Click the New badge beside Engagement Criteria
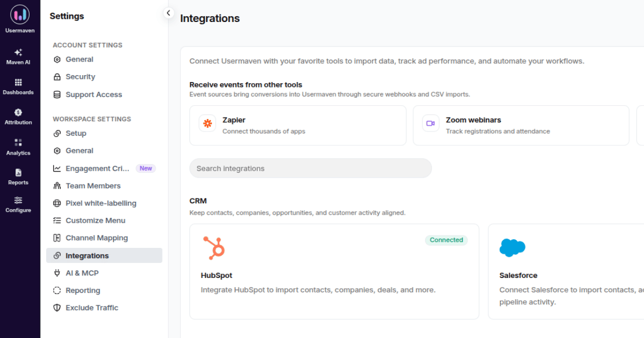644x338 pixels. 146,168
